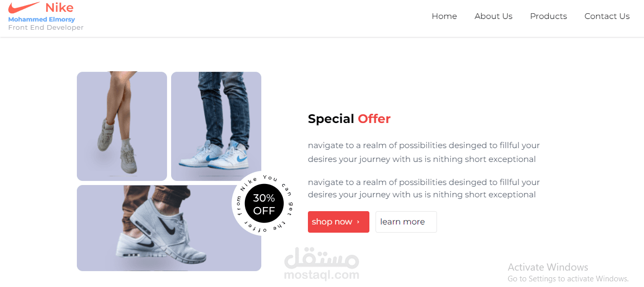
Task: Click the red Nike brand name
Action: 59,8
